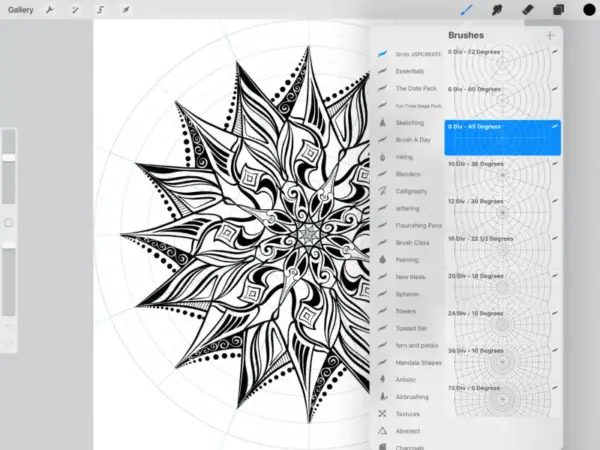This screenshot has height=450, width=600.
Task: Tap the Undo arrow in sidebar
Action: pyautogui.click(x=9, y=326)
